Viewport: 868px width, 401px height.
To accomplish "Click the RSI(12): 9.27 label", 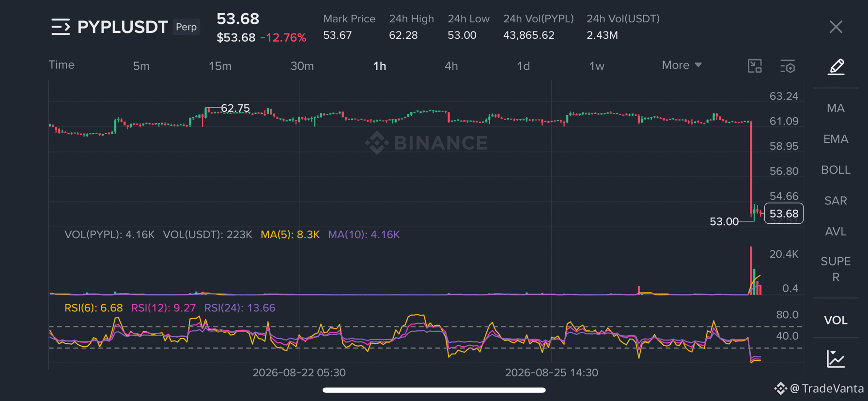I will tap(164, 308).
